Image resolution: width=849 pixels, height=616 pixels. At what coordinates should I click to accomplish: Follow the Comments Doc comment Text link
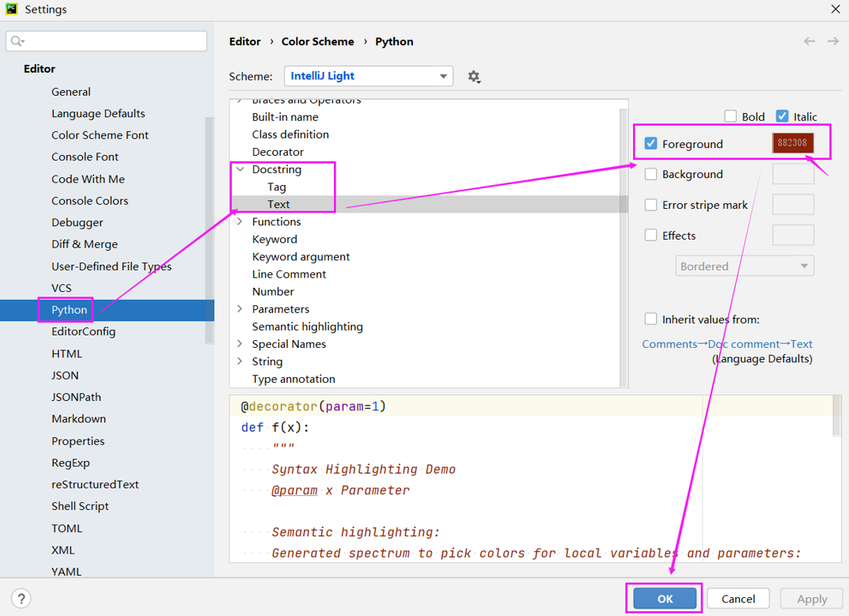pyautogui.click(x=726, y=344)
